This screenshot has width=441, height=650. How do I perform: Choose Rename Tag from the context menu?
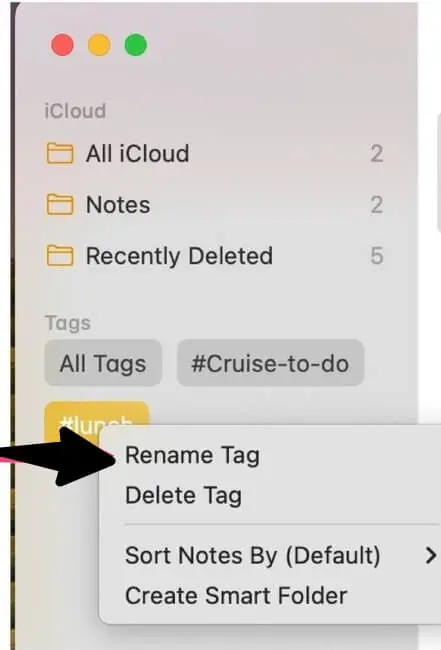click(x=192, y=455)
